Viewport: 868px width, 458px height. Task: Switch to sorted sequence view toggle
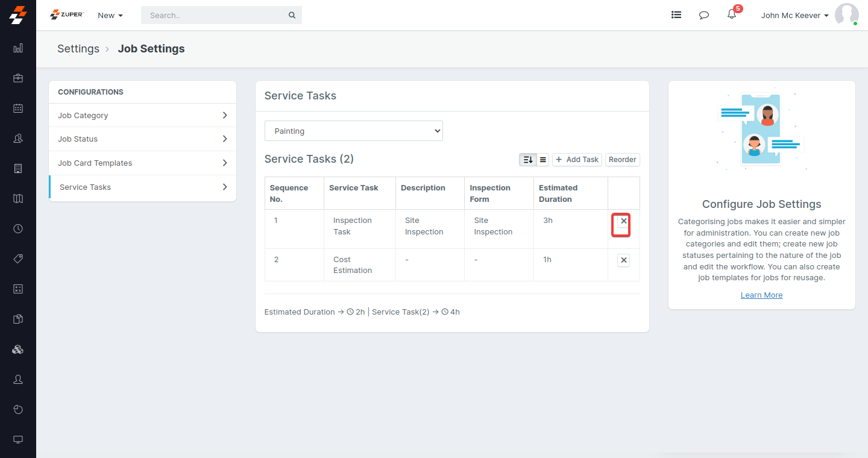click(x=528, y=160)
